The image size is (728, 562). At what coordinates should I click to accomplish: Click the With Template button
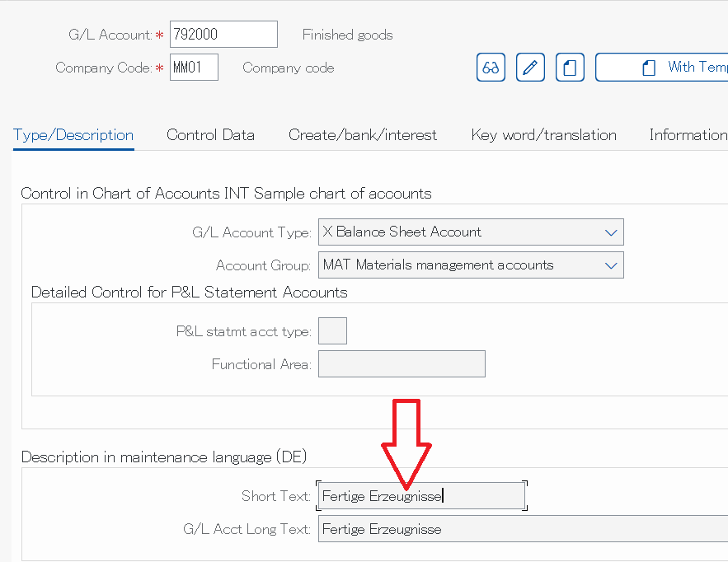coord(661,68)
